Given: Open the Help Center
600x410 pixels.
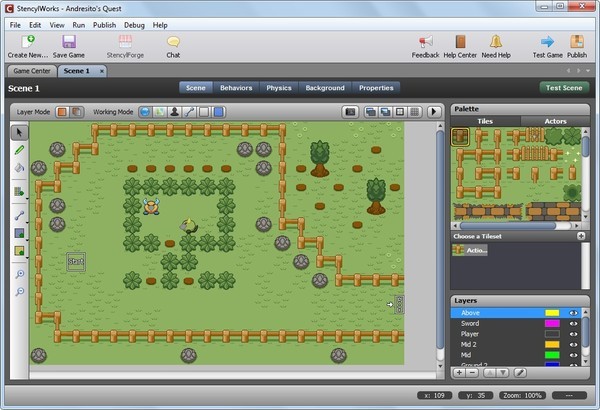Looking at the screenshot, I should pyautogui.click(x=460, y=46).
